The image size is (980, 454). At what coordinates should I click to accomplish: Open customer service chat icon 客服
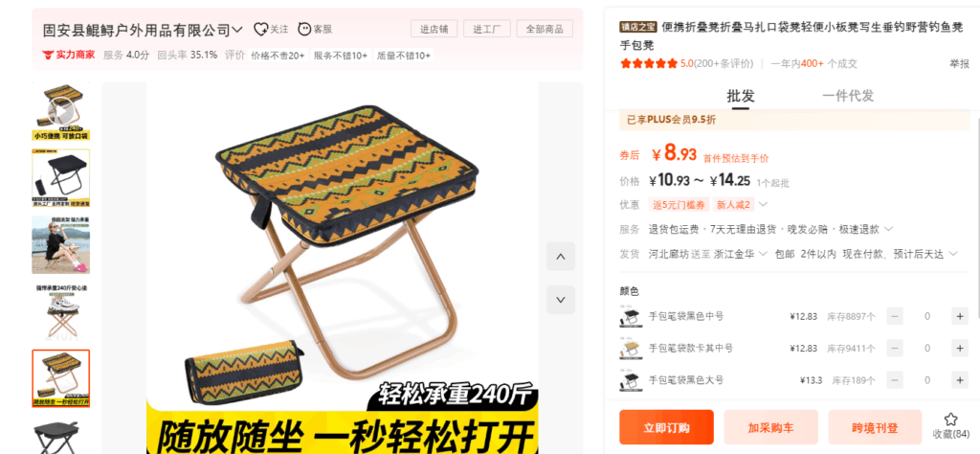(304, 29)
